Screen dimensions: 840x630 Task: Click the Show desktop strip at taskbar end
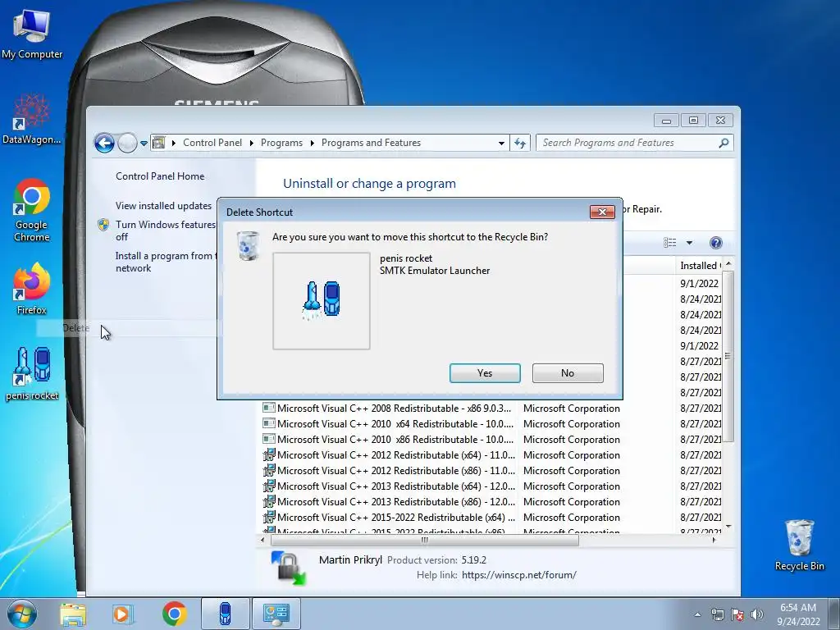(835, 614)
